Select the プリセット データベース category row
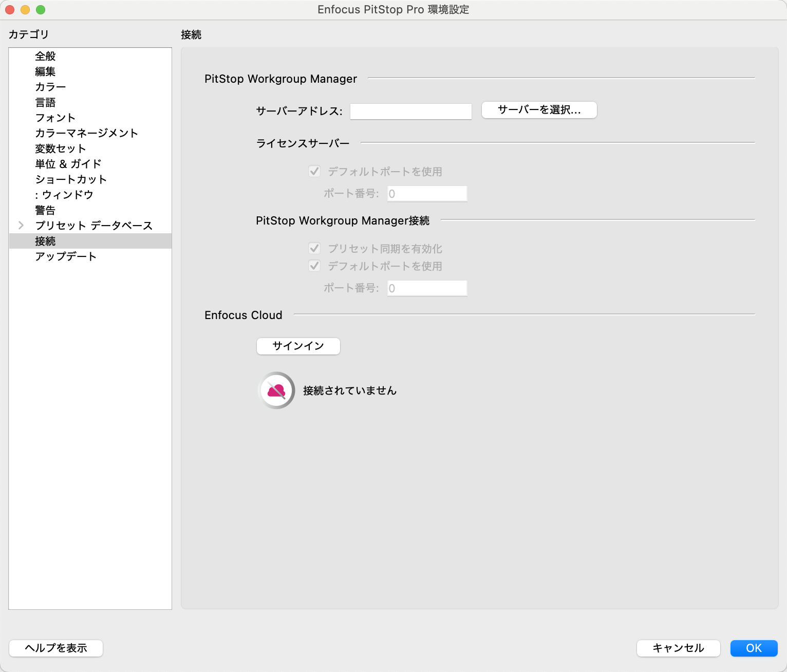This screenshot has width=787, height=672. tap(90, 226)
